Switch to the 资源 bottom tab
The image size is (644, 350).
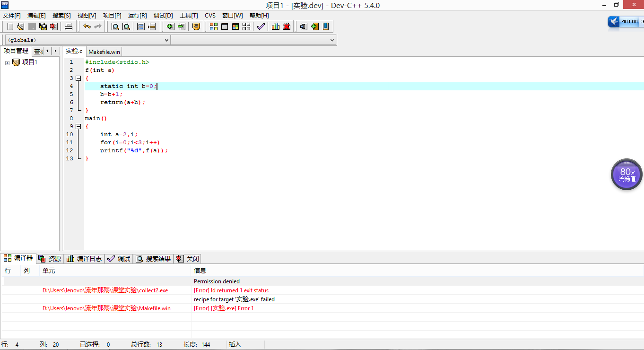50,259
